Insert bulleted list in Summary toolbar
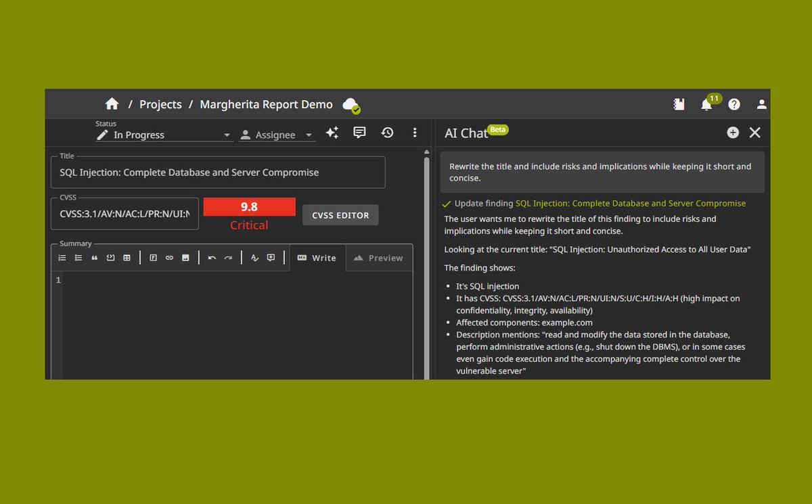The width and height of the screenshot is (812, 504). tap(78, 258)
